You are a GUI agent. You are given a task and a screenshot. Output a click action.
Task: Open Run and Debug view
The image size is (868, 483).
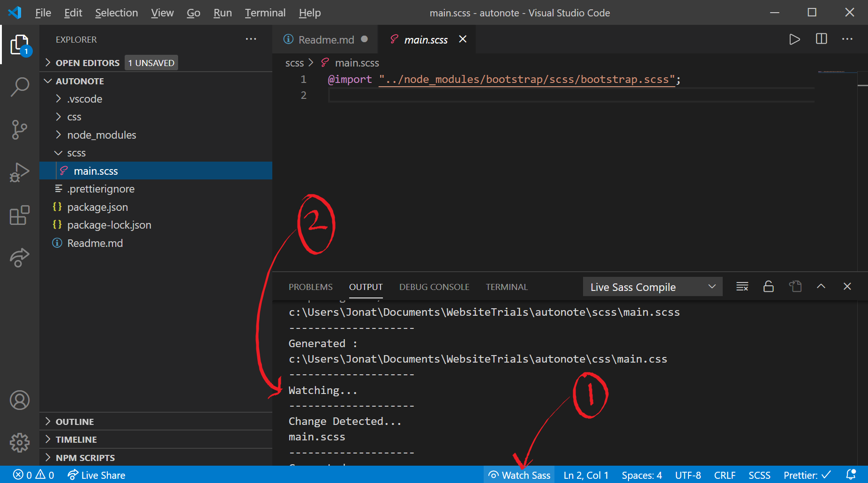(x=20, y=172)
